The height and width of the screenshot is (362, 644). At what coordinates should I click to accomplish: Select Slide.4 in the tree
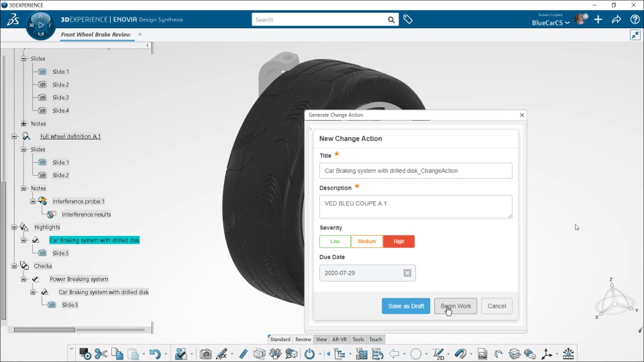click(61, 111)
